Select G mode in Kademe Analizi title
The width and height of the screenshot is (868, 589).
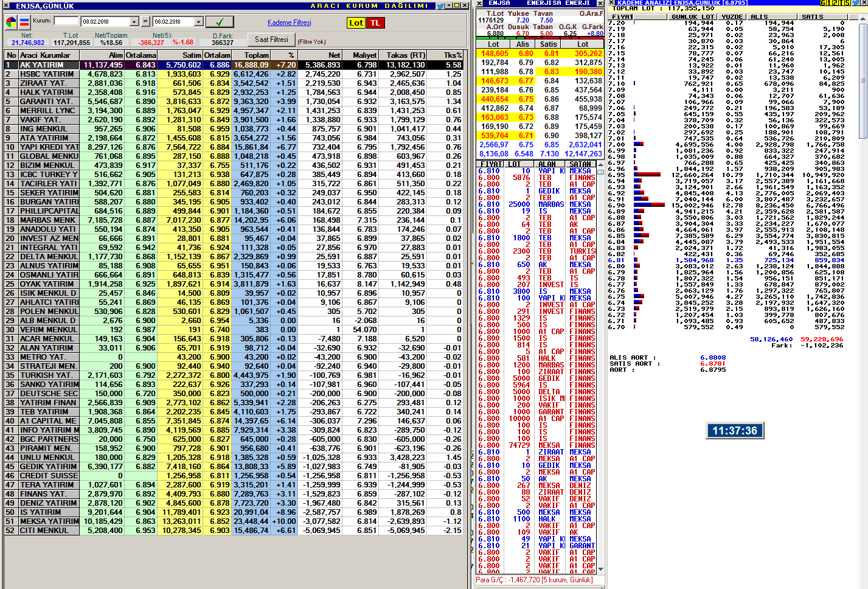click(x=824, y=3)
